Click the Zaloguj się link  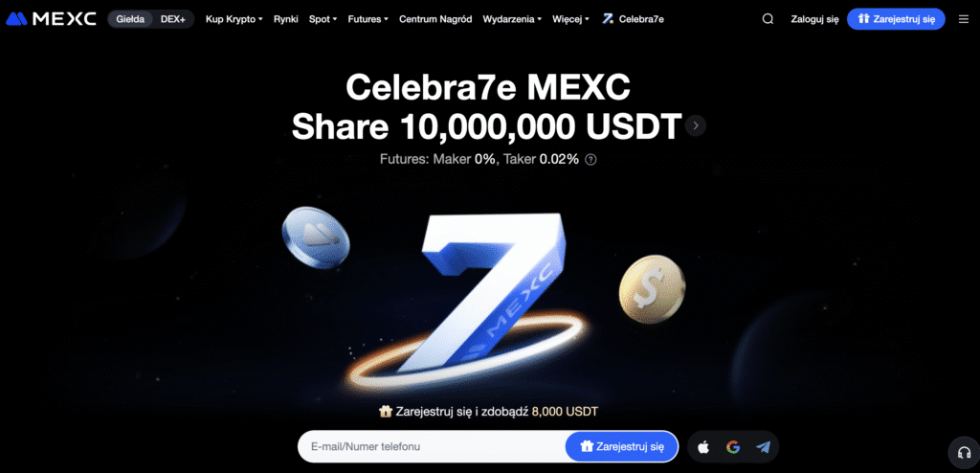pos(814,19)
